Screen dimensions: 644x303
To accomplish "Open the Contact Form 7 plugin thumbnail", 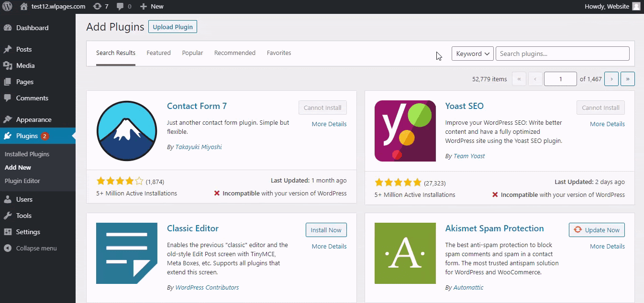I will [x=127, y=131].
